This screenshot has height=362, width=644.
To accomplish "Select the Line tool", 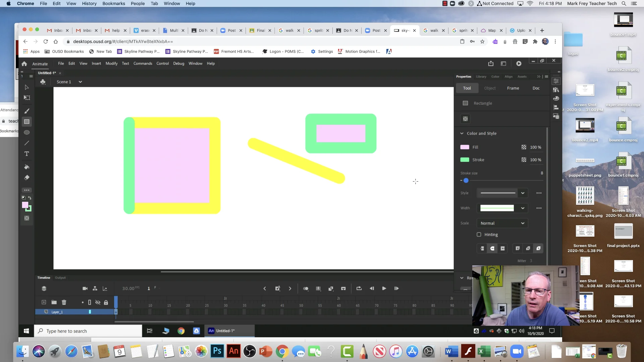I will point(26,143).
